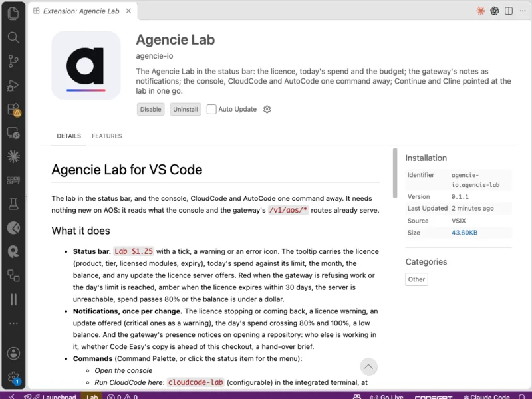532x399 pixels.
Task: Open the connected-squares extension view
Action: (x=13, y=275)
